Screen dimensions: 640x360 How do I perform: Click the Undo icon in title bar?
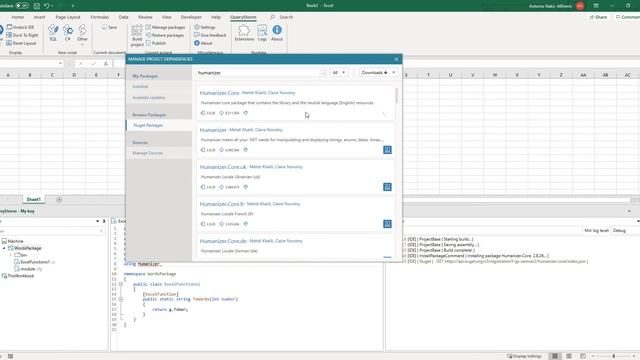click(47, 6)
